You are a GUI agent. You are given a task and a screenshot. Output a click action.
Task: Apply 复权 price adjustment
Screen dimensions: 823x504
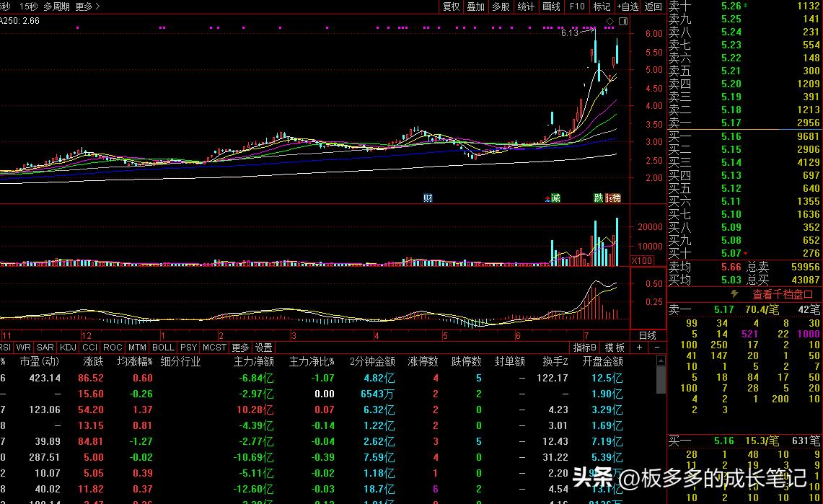click(x=451, y=6)
